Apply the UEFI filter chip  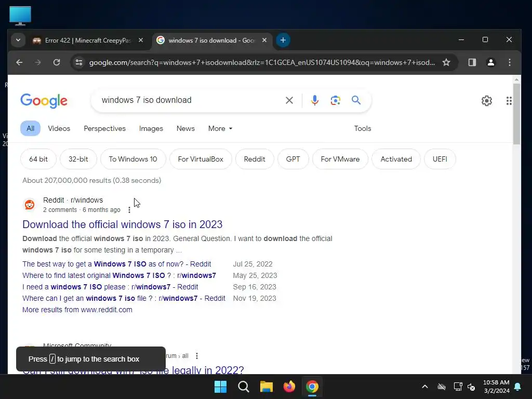440,159
